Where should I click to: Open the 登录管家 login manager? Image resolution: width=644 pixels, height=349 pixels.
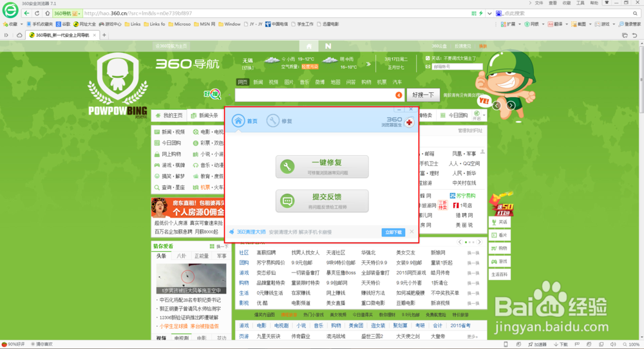tap(629, 24)
